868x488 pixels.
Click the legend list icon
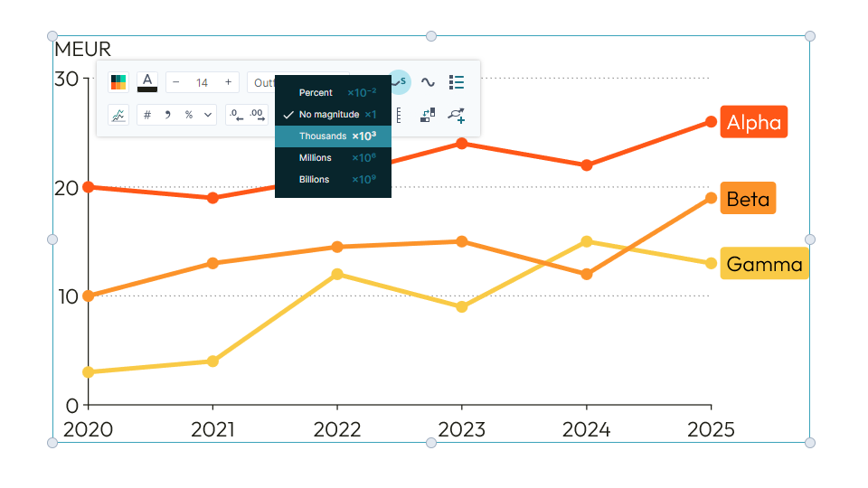coord(457,82)
